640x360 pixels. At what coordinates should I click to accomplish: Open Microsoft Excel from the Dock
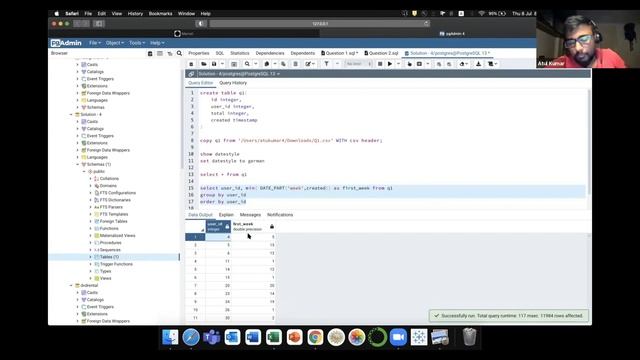[x=273, y=337]
